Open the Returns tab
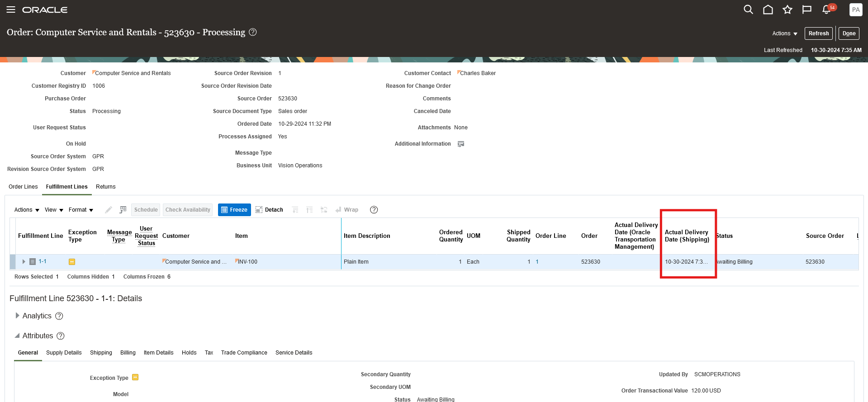The image size is (868, 402). click(x=106, y=187)
